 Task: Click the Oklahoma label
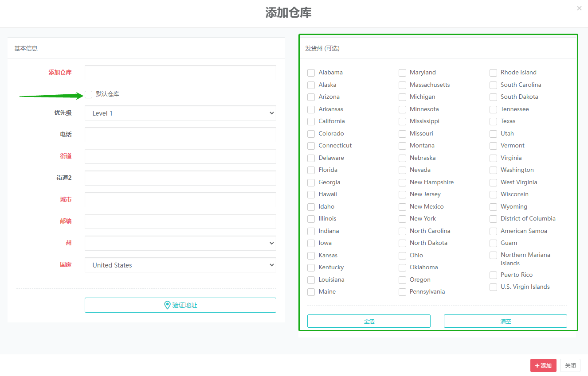click(424, 267)
